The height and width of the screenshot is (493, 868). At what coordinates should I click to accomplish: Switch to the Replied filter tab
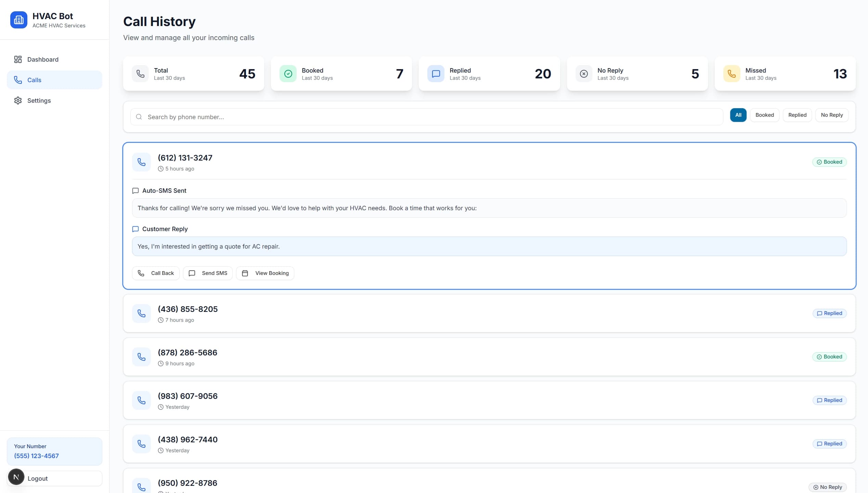797,115
